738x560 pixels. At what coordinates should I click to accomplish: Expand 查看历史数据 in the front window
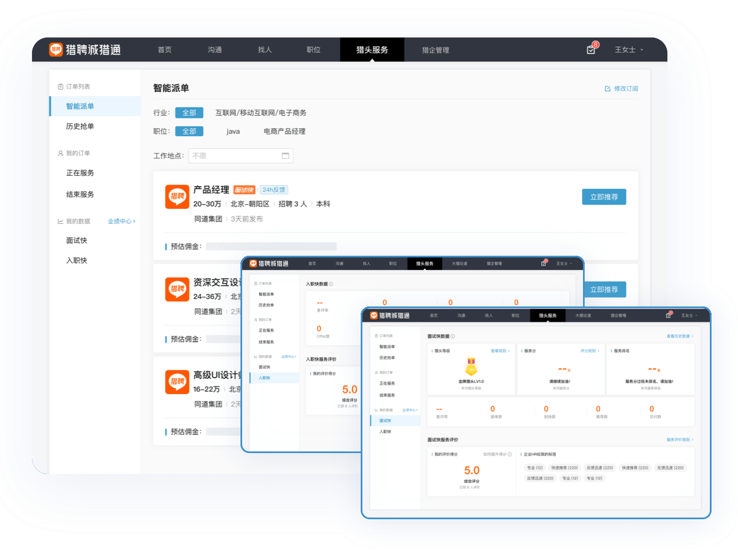click(x=680, y=336)
